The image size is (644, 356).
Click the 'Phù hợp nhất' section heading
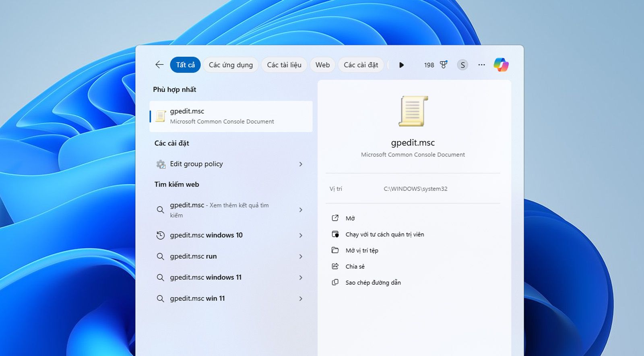click(x=175, y=89)
